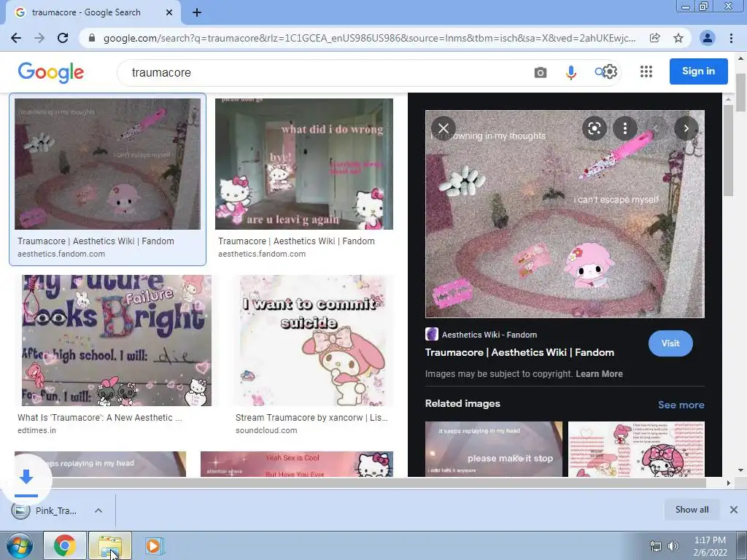Click the Google logo
Viewport: 747px width, 560px height.
pos(51,72)
